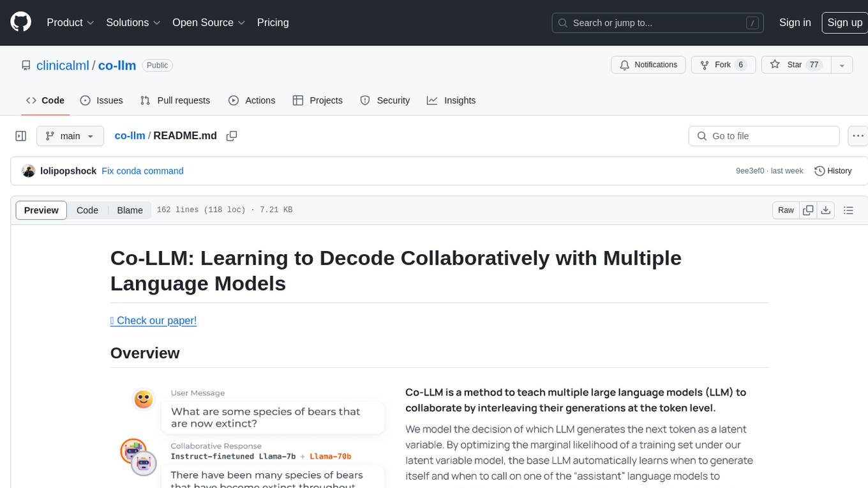The width and height of the screenshot is (868, 488).
Task: Switch to the Security tab
Action: [385, 100]
